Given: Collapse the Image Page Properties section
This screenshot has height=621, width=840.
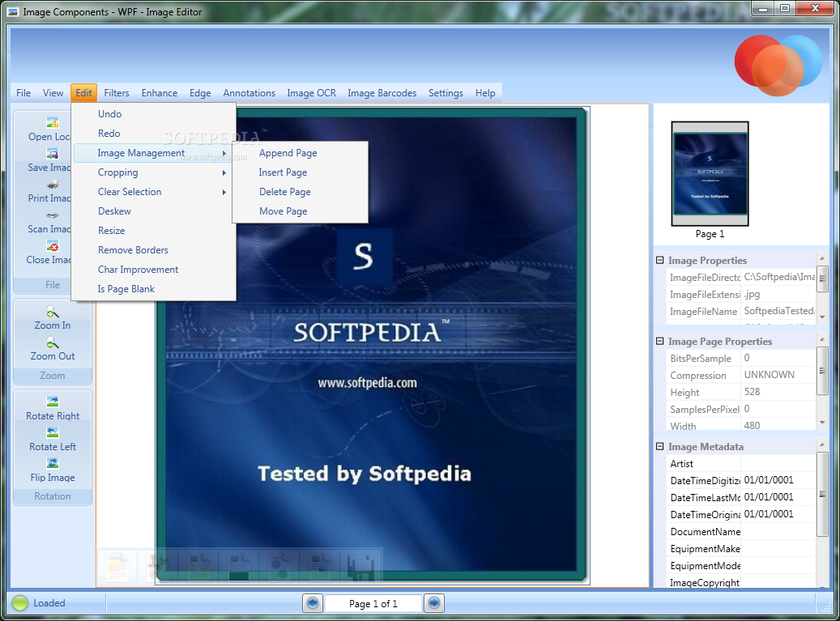Looking at the screenshot, I should 660,341.
